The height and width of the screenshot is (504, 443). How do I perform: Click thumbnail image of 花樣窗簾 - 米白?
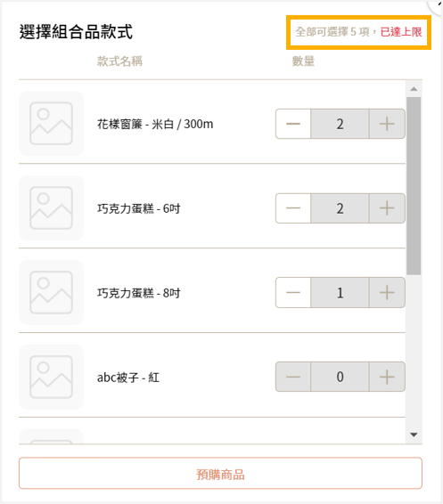pos(51,124)
